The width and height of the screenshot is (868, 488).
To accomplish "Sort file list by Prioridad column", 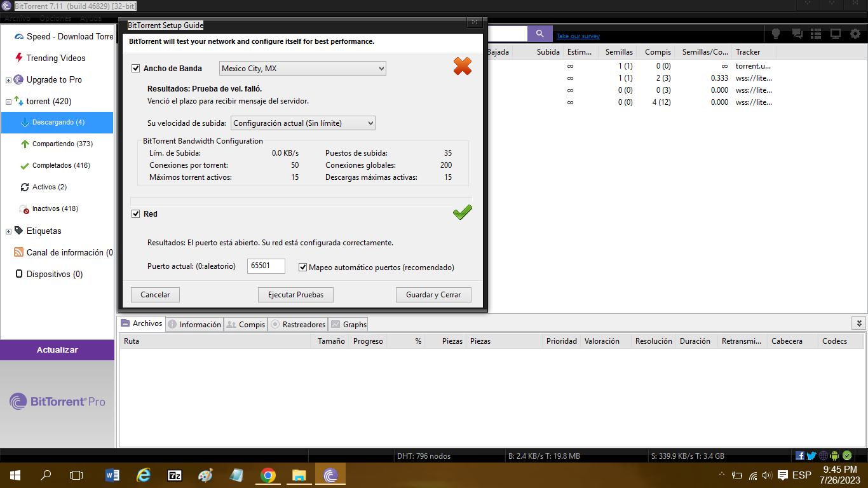I will point(562,341).
